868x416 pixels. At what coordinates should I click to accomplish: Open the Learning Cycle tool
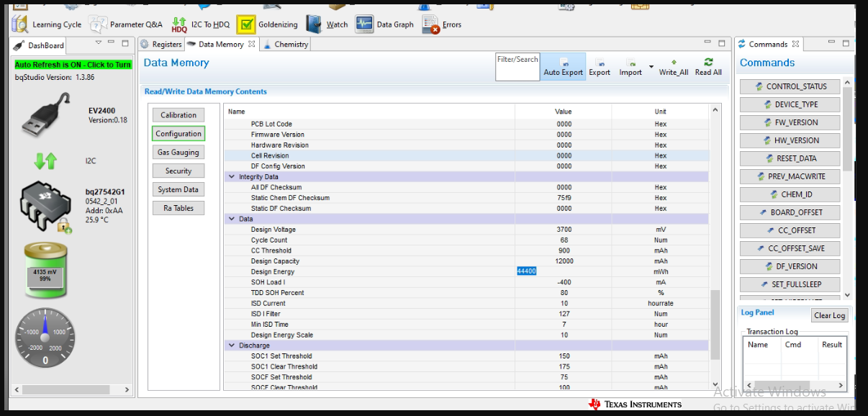[47, 24]
